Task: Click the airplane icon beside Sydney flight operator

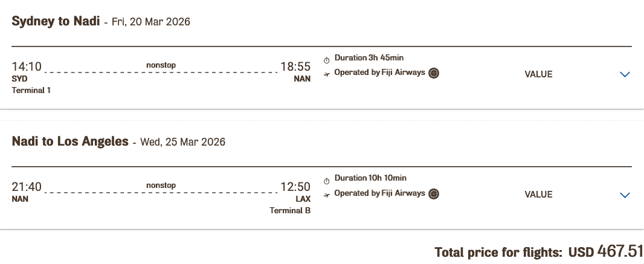Action: (x=327, y=74)
